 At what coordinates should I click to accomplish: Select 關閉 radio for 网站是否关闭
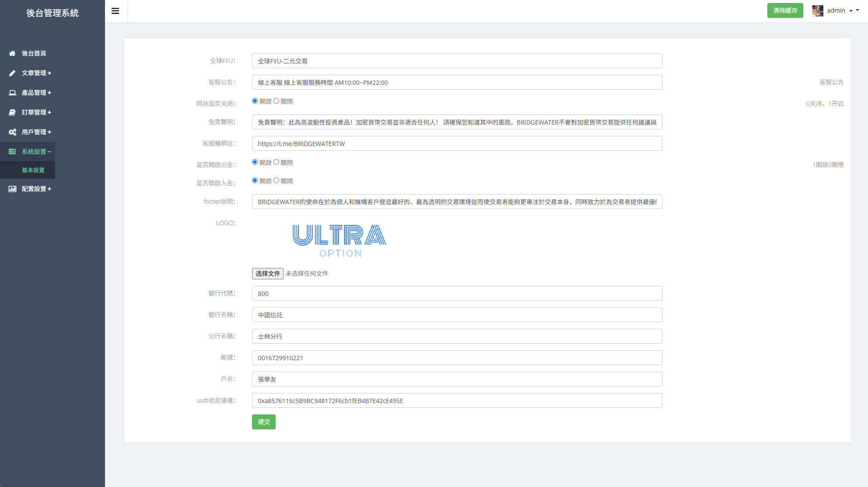276,101
